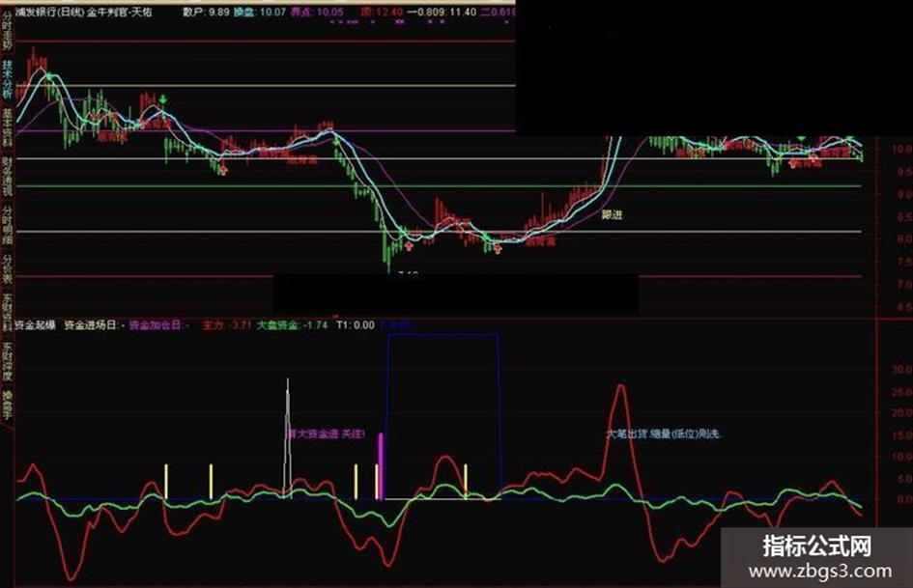Click the magenta vertical bar in indicator pane
This screenshot has height=588, width=913.
pos(381,465)
